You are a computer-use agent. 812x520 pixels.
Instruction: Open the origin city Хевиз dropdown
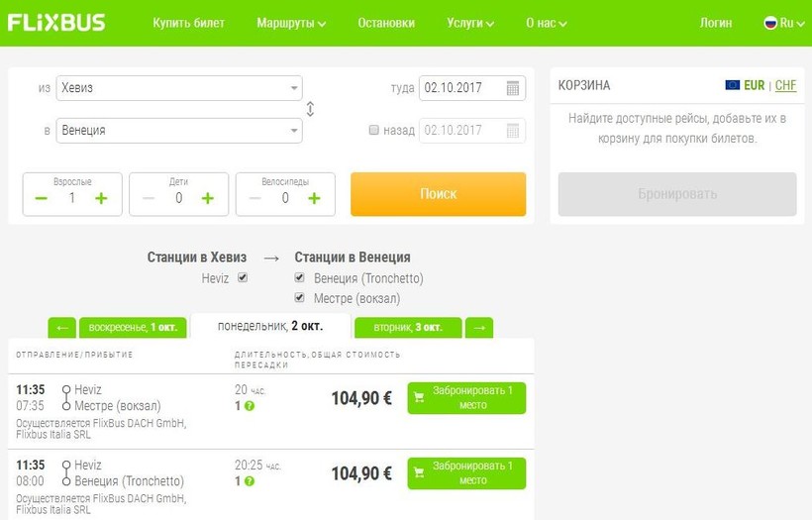(x=179, y=88)
